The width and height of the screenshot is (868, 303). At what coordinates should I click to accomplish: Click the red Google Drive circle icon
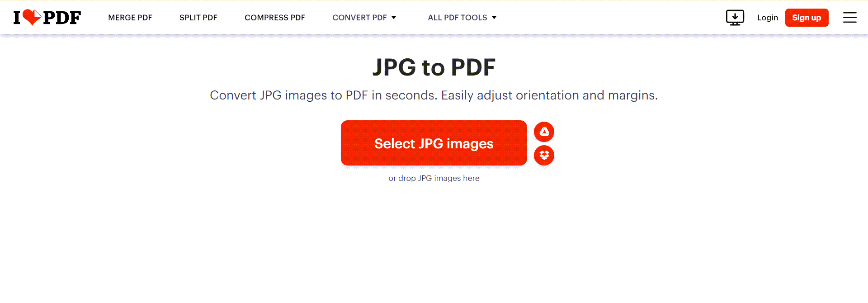[x=544, y=132]
